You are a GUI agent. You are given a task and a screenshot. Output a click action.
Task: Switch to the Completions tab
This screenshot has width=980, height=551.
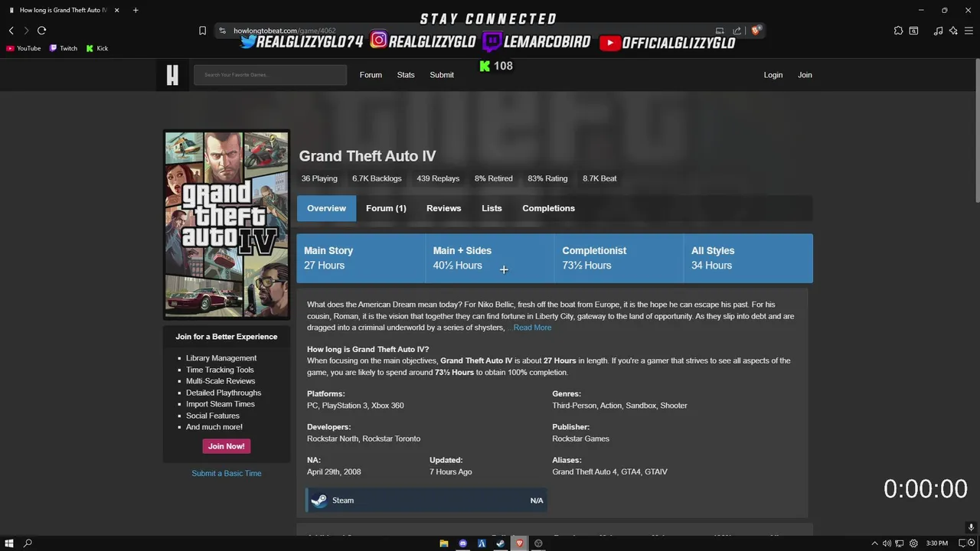[548, 208]
